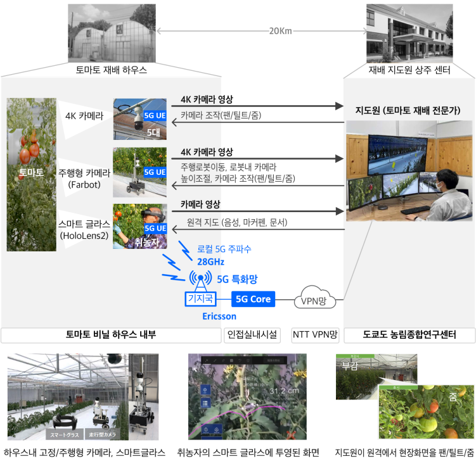The image size is (476, 461).
Task: Click 카메라 조작(팬/틸트/줌) line beside dome camera
Action: coord(221,115)
